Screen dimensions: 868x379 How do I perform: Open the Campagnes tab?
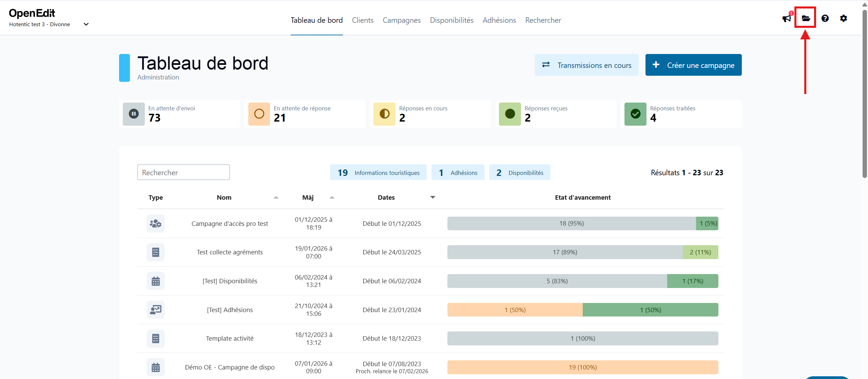tap(401, 20)
